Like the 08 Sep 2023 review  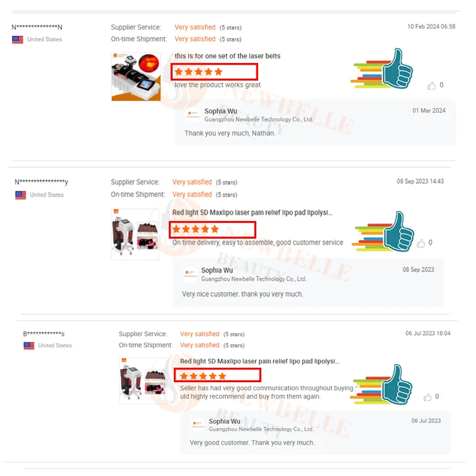pyautogui.click(x=421, y=243)
